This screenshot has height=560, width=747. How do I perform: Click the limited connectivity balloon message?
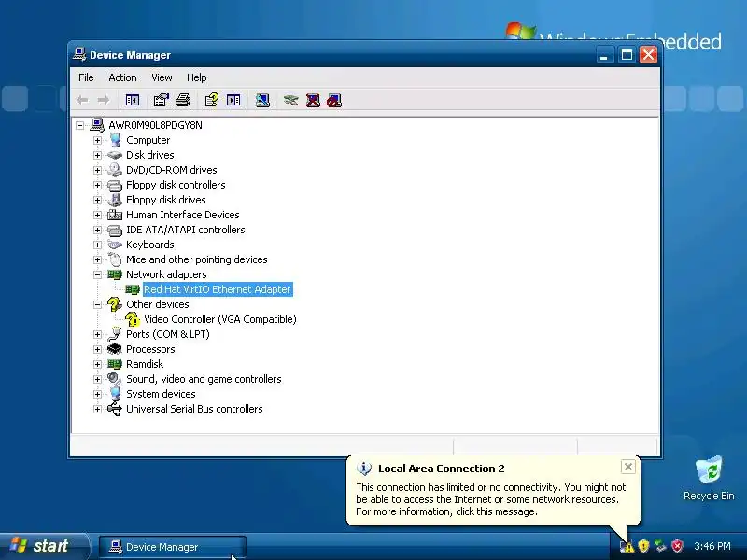(x=491, y=499)
